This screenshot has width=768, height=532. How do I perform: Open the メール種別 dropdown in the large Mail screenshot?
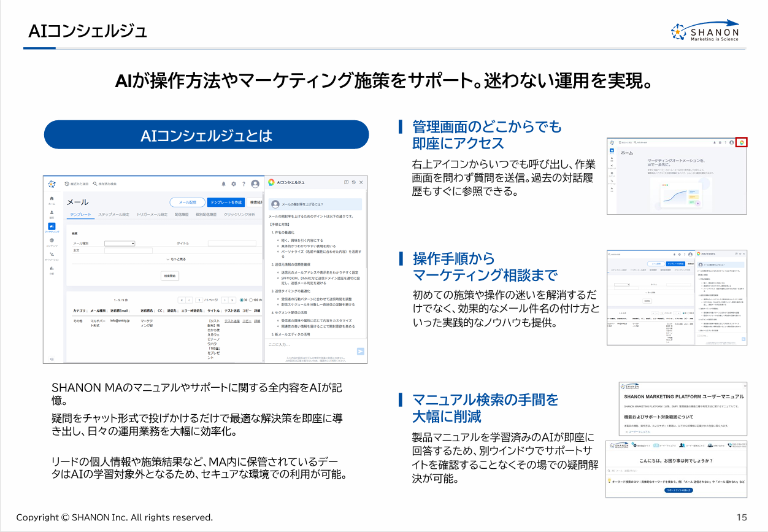[x=120, y=244]
